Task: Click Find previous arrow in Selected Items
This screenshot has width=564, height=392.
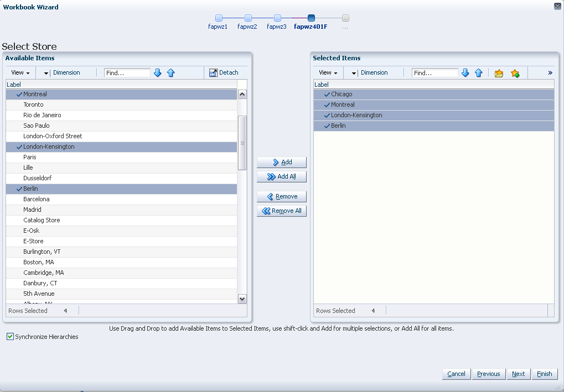Action: pos(478,73)
